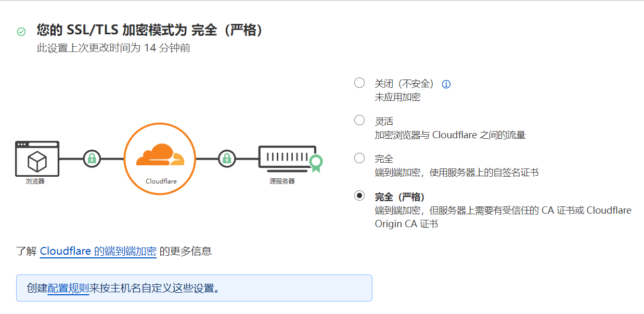Viewport: 644px width, 314px height.
Task: Click the info icon next to 关闭（不安全）
Action: [446, 84]
